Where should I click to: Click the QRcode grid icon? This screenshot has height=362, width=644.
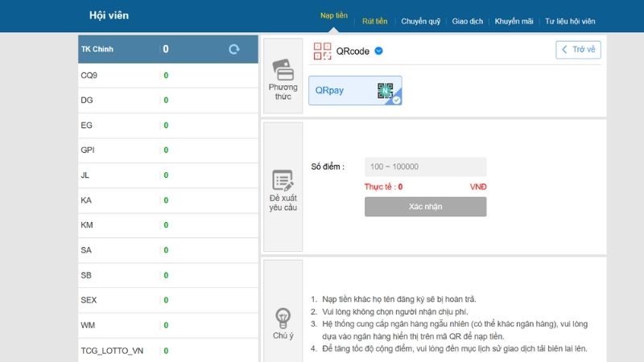point(323,51)
